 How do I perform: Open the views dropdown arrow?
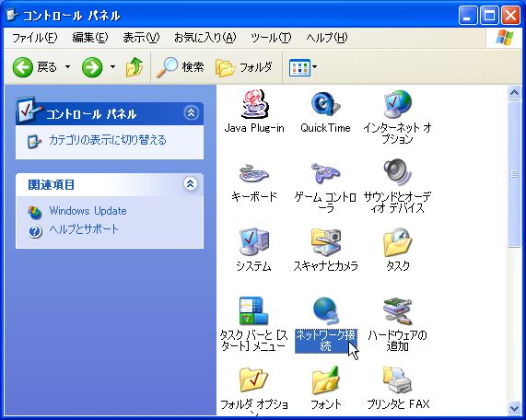point(315,66)
